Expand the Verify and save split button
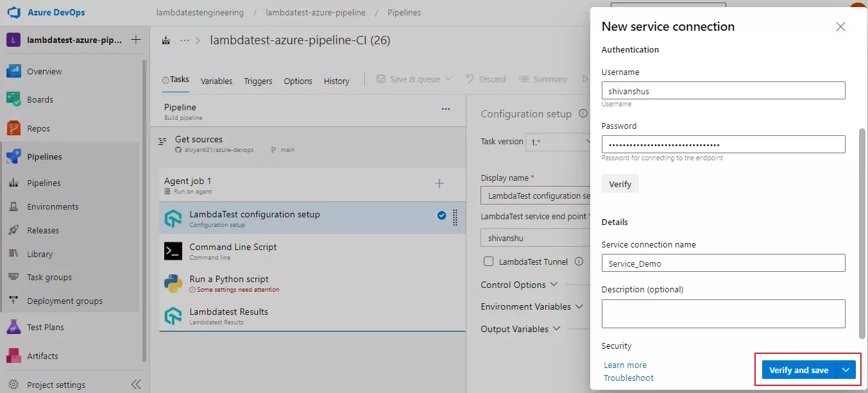The width and height of the screenshot is (868, 393). pyautogui.click(x=846, y=370)
